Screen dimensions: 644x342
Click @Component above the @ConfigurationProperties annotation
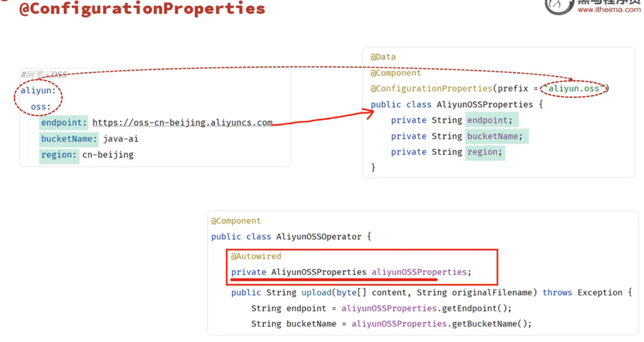[x=396, y=73]
